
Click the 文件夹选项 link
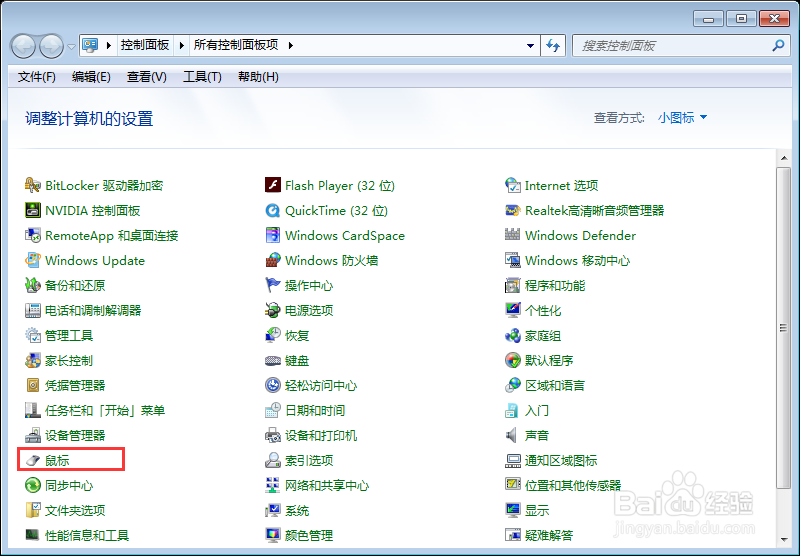pos(75,510)
